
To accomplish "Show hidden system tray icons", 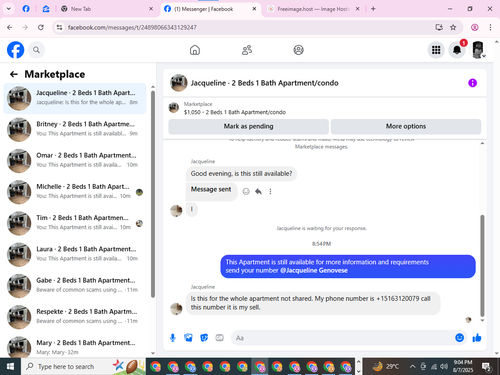I will click(x=412, y=367).
